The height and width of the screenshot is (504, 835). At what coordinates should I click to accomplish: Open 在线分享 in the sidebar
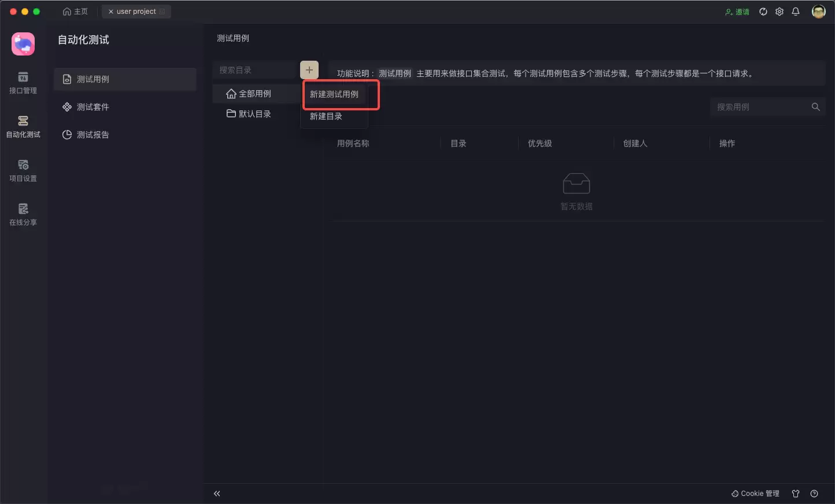coord(23,214)
